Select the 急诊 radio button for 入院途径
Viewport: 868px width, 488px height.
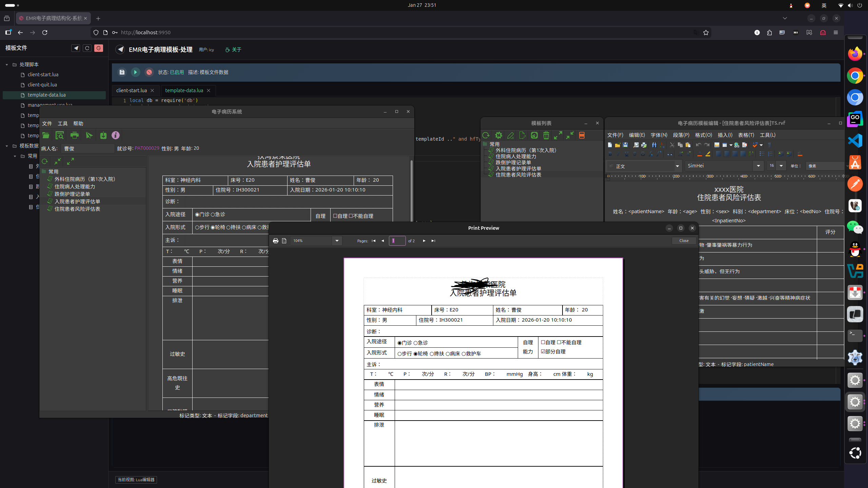pos(213,215)
